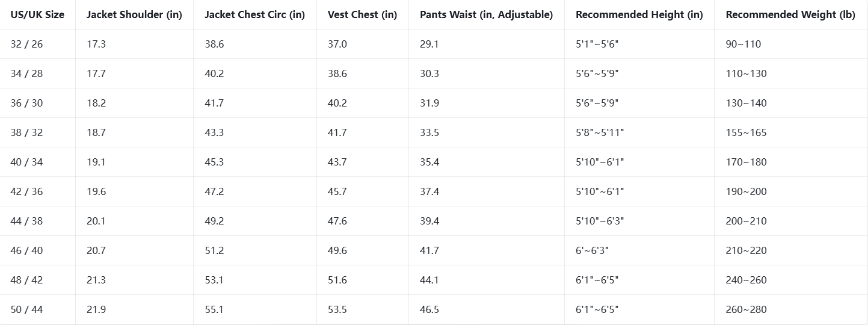The image size is (868, 325).
Task: Click the Jacket Shoulder (in) header
Action: click(134, 14)
